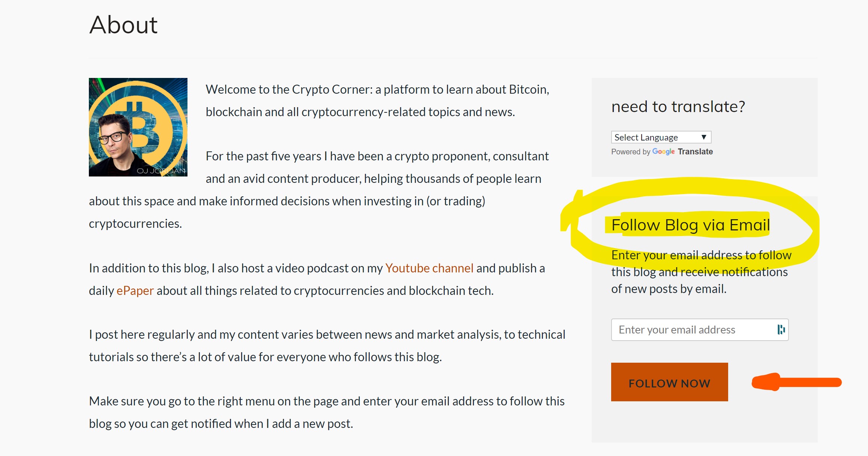
Task: Focus the Enter your email address field
Action: 694,330
